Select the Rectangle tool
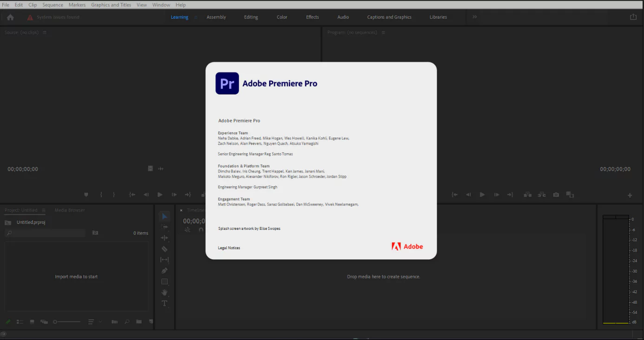The image size is (644, 340). (x=164, y=281)
